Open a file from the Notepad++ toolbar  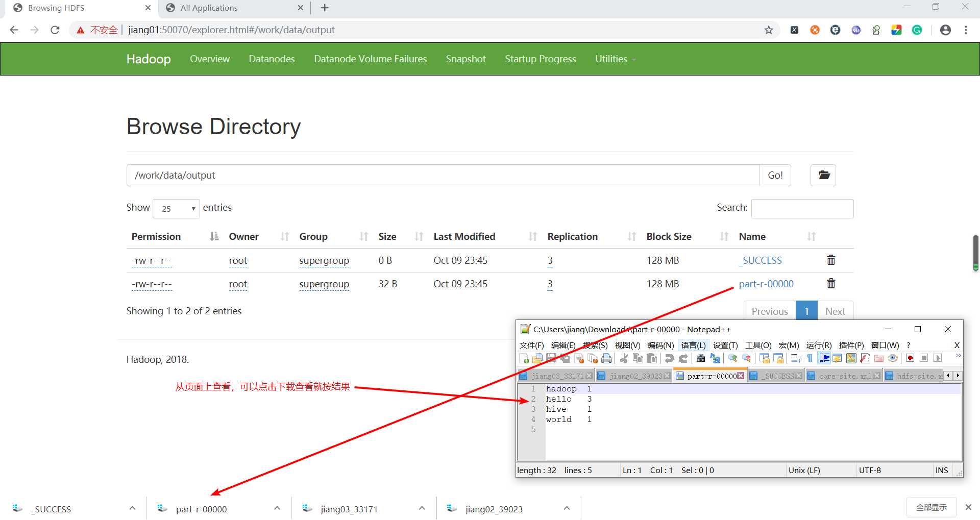pyautogui.click(x=537, y=358)
